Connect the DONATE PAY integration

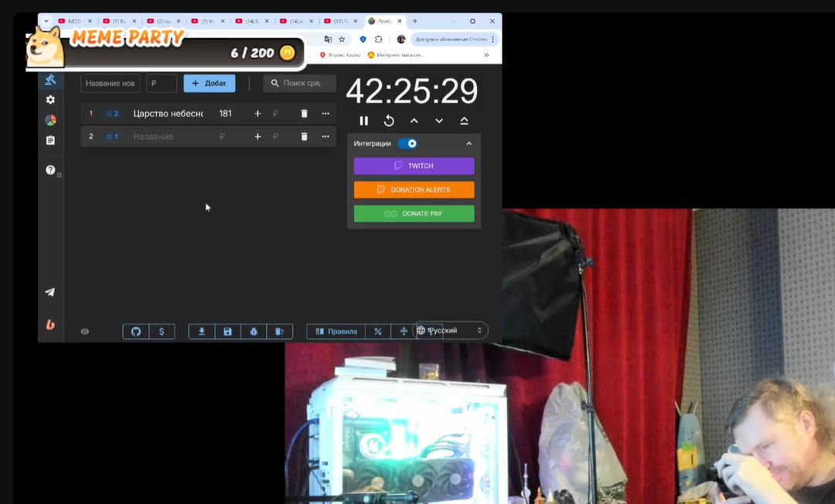click(x=414, y=214)
